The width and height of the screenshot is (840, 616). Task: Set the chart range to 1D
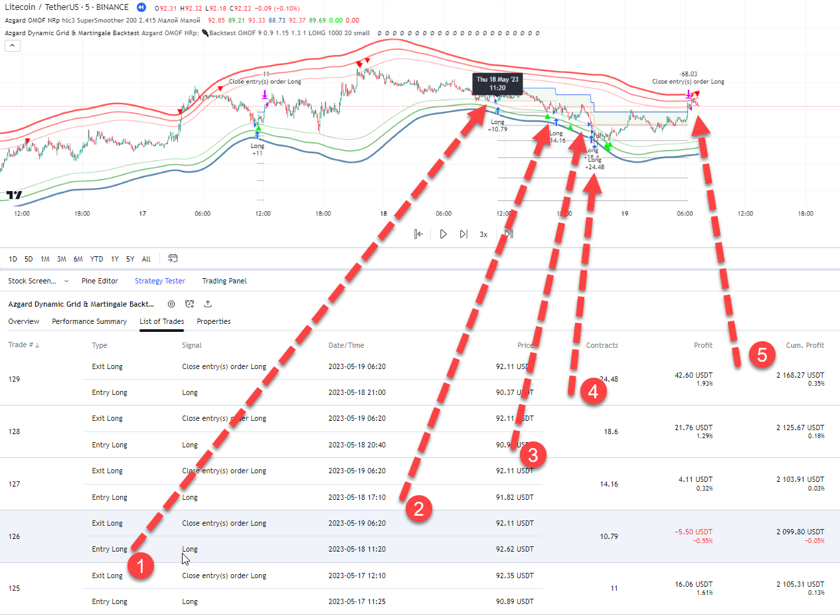click(x=13, y=259)
